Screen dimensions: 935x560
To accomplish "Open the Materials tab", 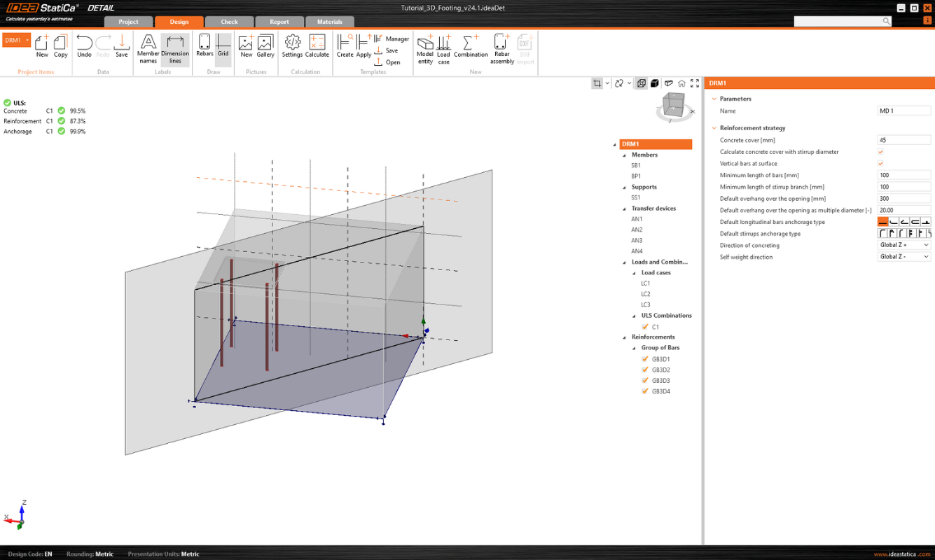I will [x=329, y=22].
